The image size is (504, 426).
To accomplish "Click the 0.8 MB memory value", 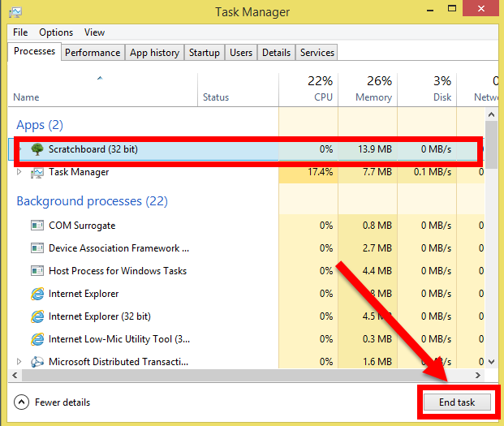I will point(377,226).
